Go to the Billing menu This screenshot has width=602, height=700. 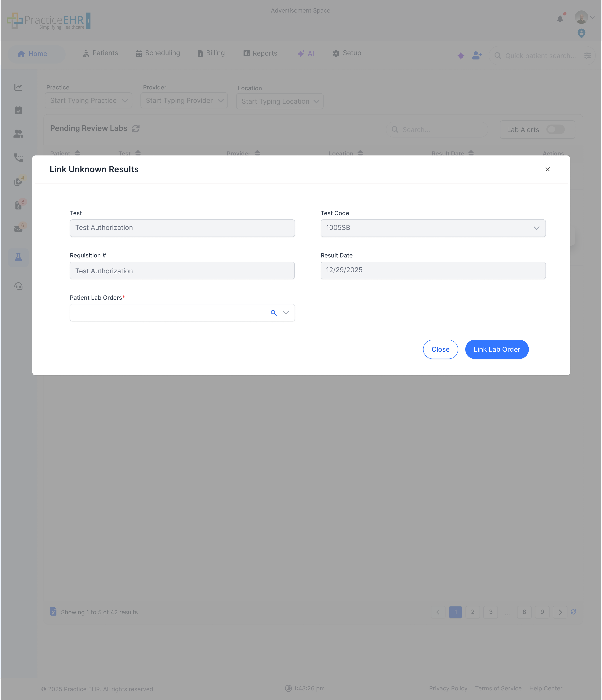211,53
